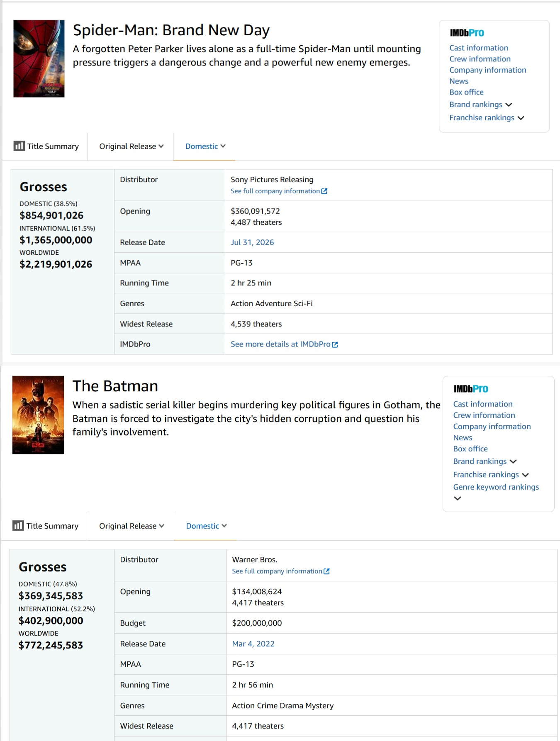Expand Brand rankings in The Batman panel
The image size is (560, 741).
pos(513,461)
